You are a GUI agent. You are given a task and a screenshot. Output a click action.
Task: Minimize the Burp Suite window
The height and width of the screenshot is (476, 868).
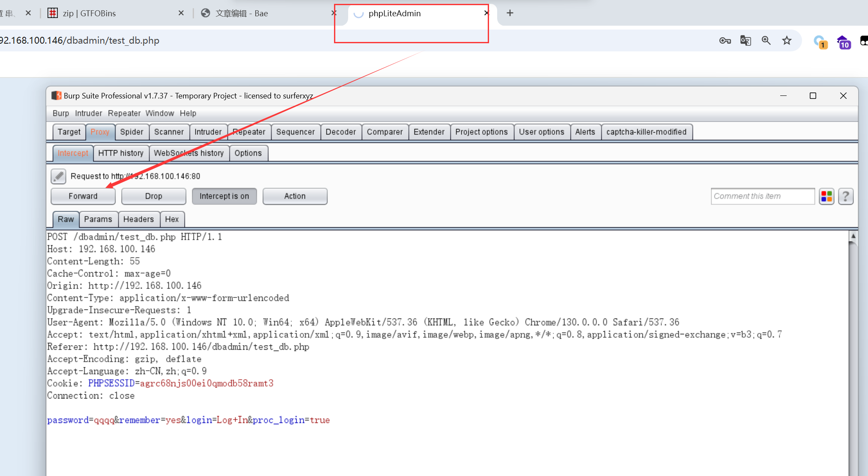(x=783, y=95)
